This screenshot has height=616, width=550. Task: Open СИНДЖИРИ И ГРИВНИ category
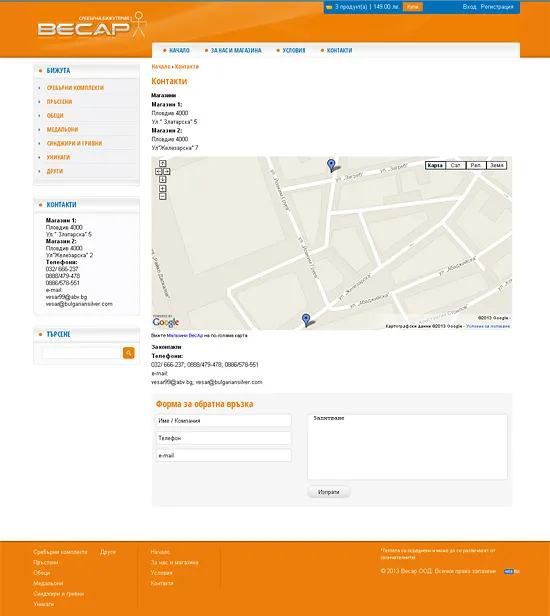pyautogui.click(x=74, y=143)
